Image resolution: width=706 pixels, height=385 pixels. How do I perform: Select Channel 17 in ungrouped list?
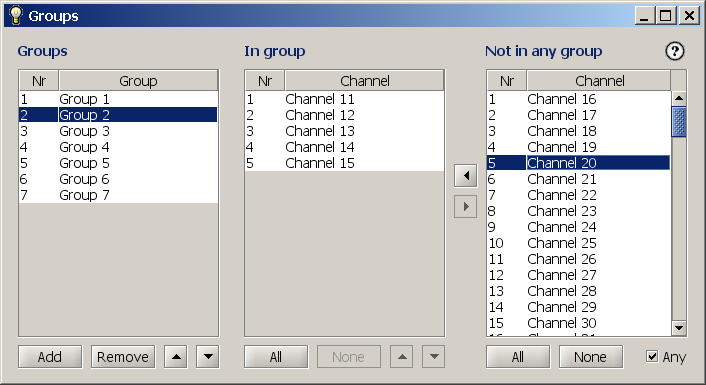click(x=579, y=115)
